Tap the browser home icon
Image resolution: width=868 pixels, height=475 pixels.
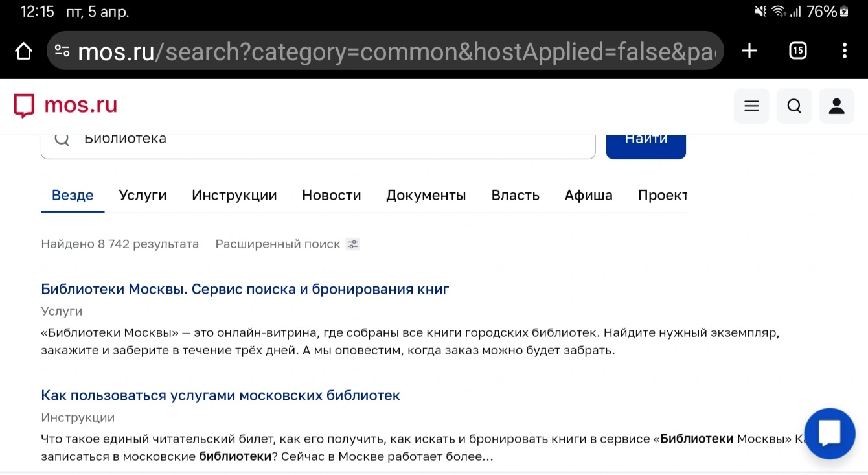[23, 51]
